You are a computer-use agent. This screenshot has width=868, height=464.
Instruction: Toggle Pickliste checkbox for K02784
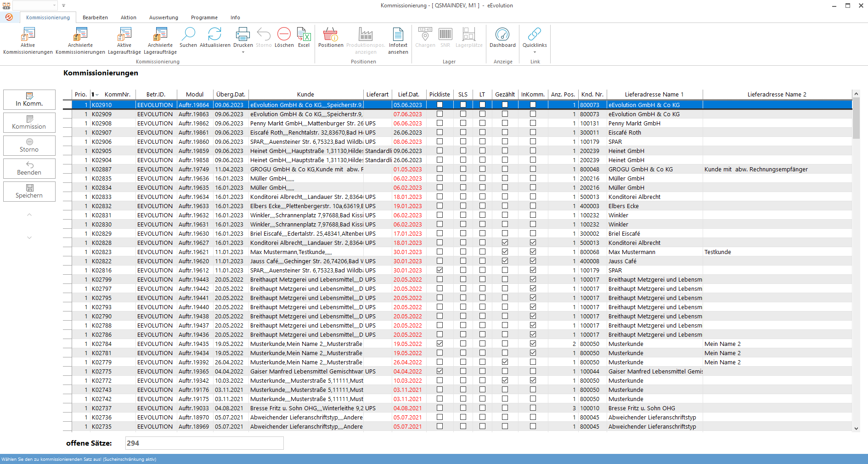tap(440, 344)
